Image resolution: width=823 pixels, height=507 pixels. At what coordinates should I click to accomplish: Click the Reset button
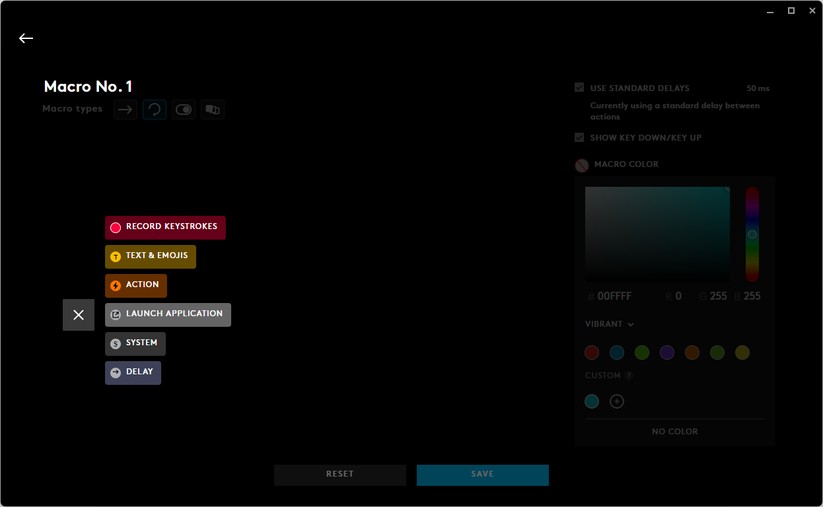click(x=340, y=474)
